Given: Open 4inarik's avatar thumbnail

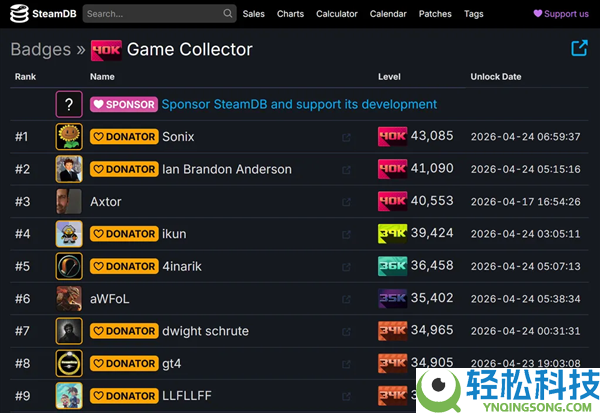Looking at the screenshot, I should (69, 266).
